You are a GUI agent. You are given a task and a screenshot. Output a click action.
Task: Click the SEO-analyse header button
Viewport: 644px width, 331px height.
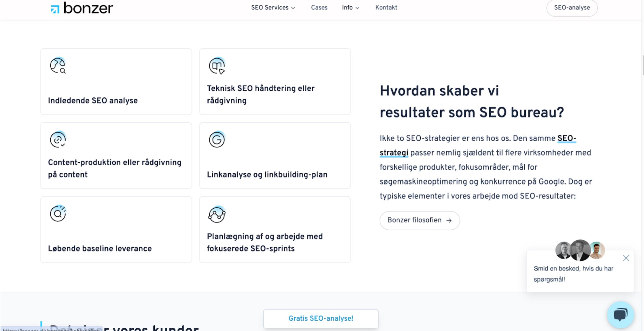pos(572,8)
